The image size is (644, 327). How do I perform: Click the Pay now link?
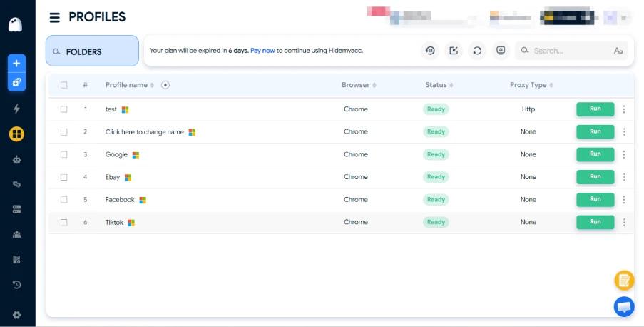coord(262,51)
